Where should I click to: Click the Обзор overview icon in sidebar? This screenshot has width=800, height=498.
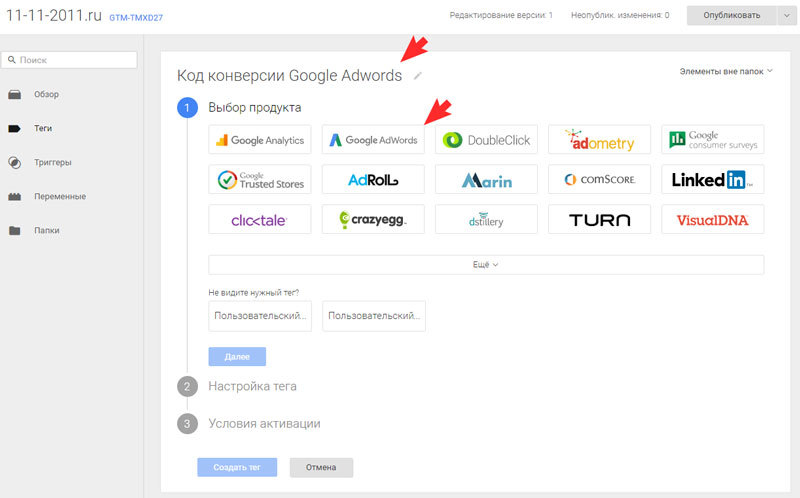[15, 94]
